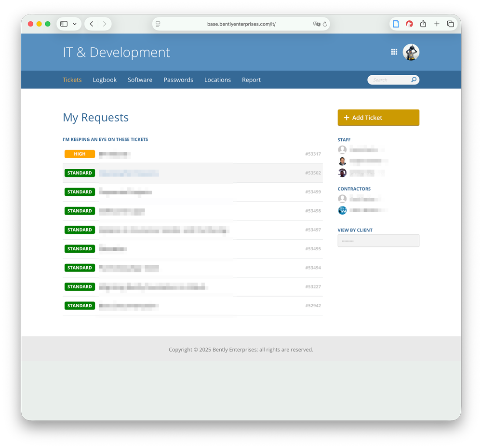This screenshot has width=482, height=448.
Task: Switch to the Logbook tab
Action: coord(105,80)
